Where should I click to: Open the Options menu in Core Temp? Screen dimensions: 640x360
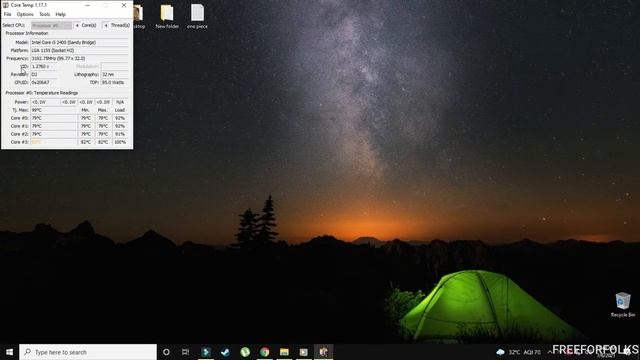pyautogui.click(x=25, y=14)
